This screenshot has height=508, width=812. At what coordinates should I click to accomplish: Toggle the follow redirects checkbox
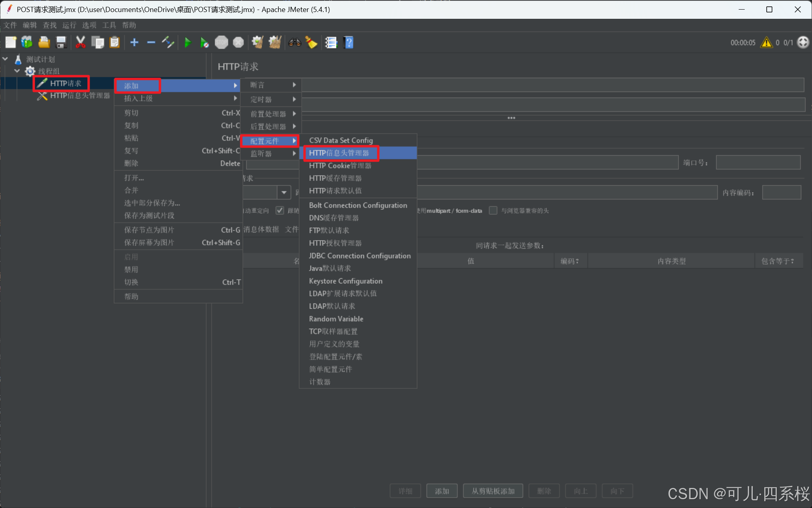click(280, 211)
